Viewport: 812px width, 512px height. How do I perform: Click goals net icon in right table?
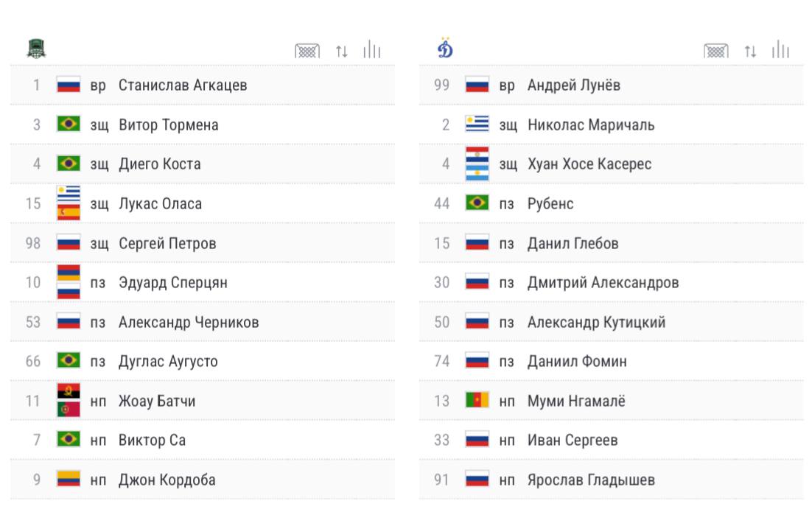point(716,51)
